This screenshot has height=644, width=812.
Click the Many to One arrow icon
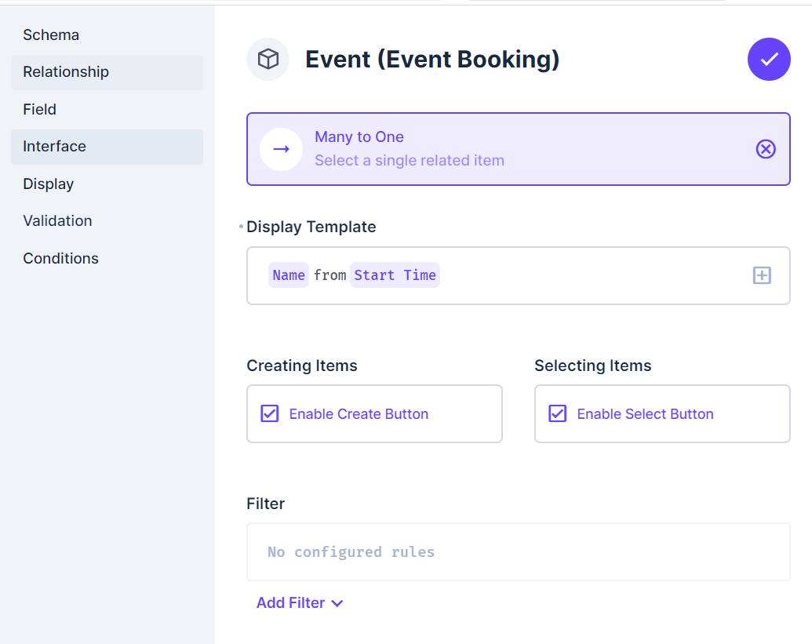[282, 149]
